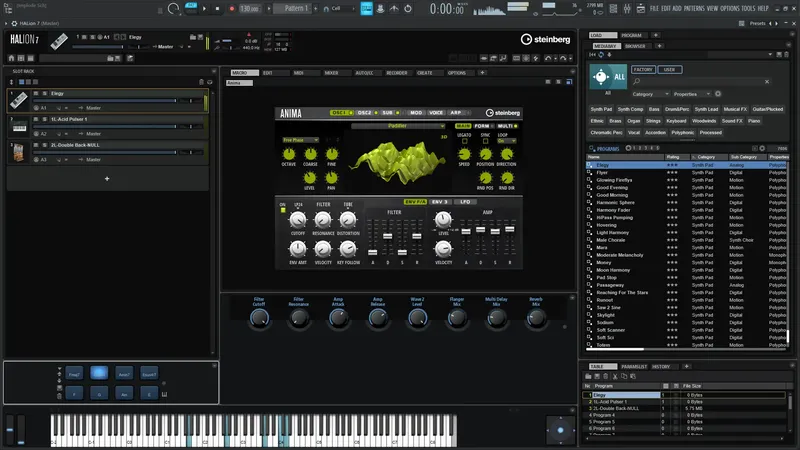The width and height of the screenshot is (800, 450).
Task: Open the FL Studio TOOLS menu
Action: [748, 9]
